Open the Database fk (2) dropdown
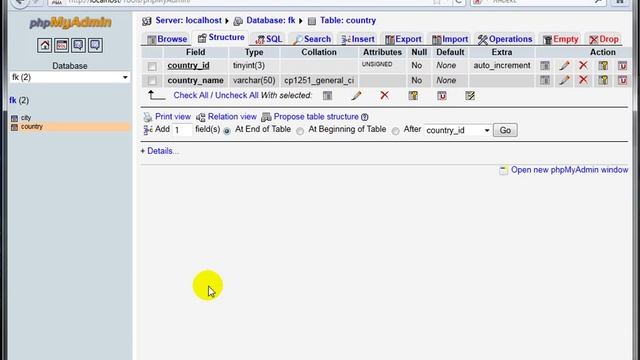Viewport: 640px width, 360px height. pos(70,77)
